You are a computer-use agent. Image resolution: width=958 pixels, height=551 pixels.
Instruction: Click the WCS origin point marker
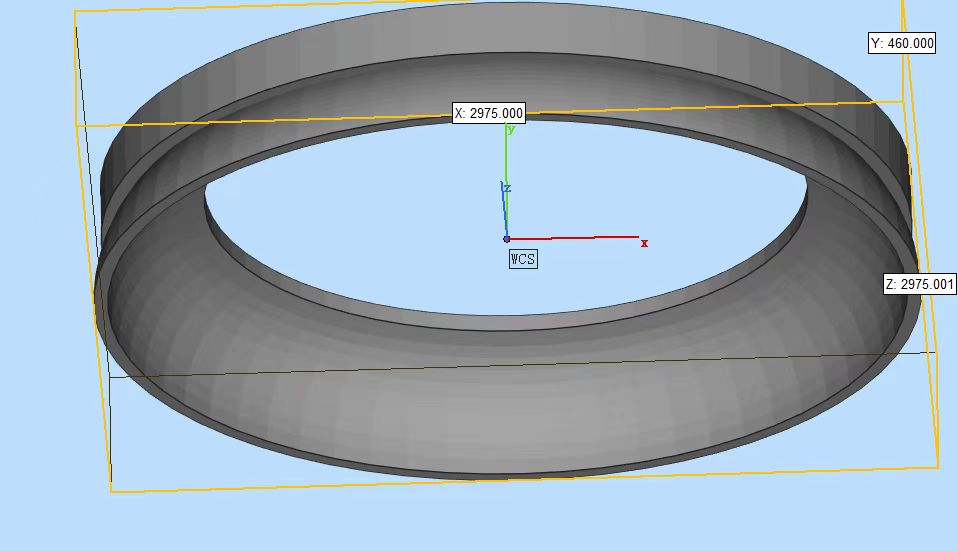click(507, 239)
